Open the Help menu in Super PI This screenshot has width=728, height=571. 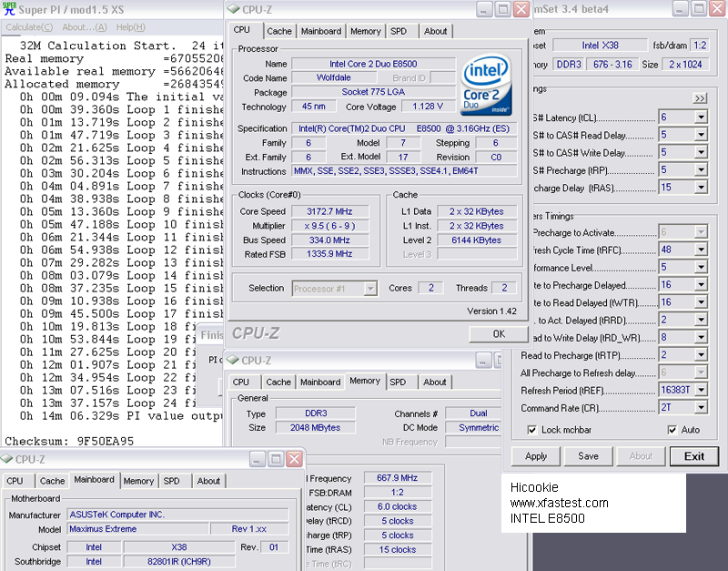(x=130, y=27)
